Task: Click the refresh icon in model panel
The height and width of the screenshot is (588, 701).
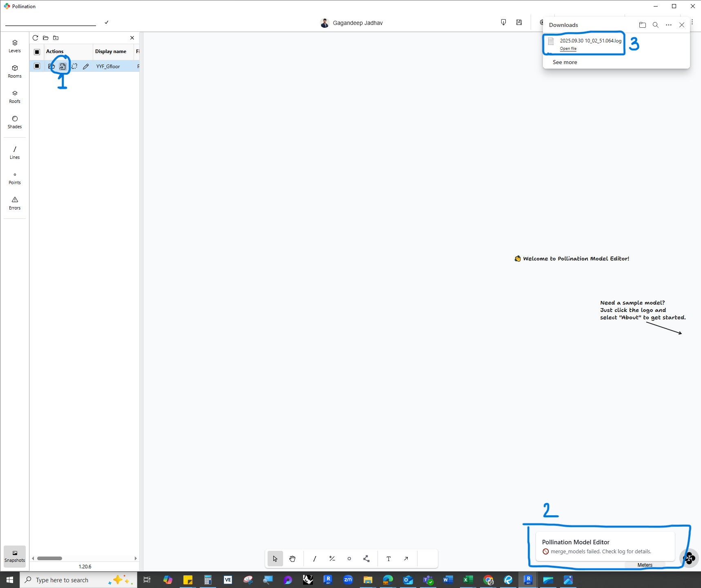Action: click(x=36, y=38)
